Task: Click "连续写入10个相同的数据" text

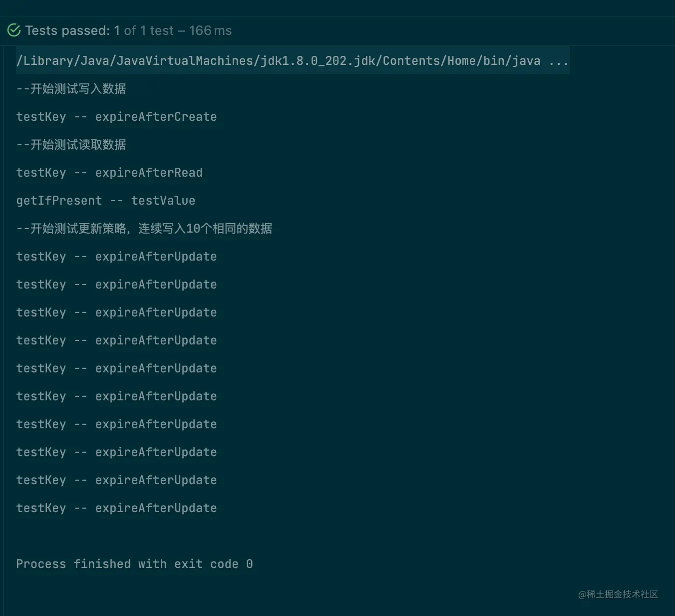Action: tap(205, 229)
